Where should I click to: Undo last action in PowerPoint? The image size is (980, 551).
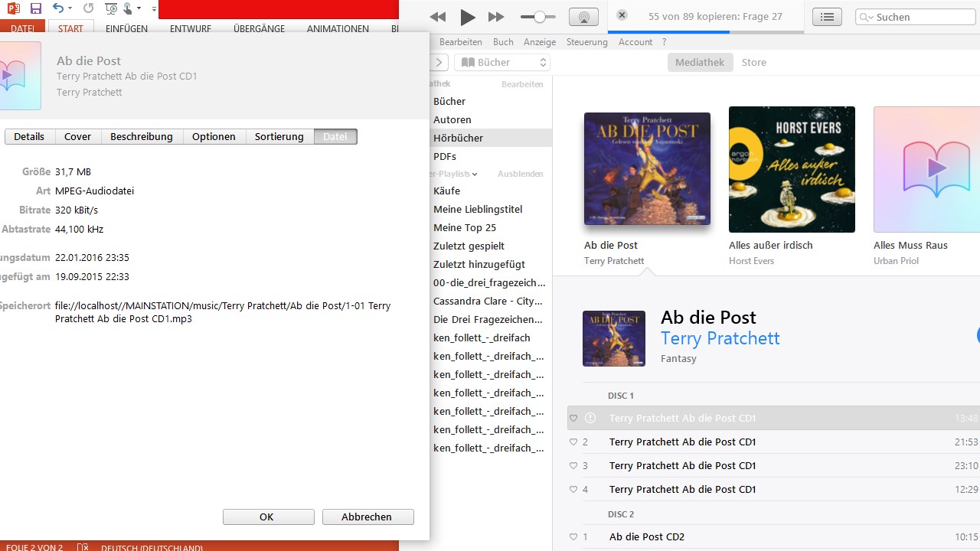tap(58, 8)
